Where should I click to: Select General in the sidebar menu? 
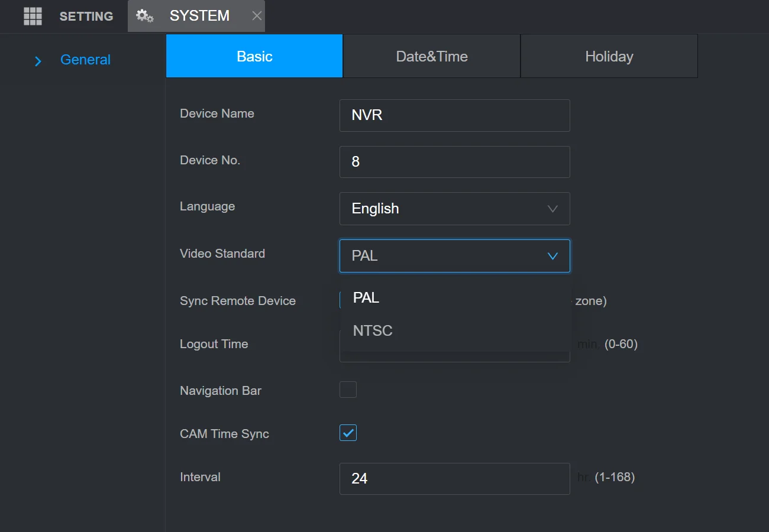[x=85, y=60]
